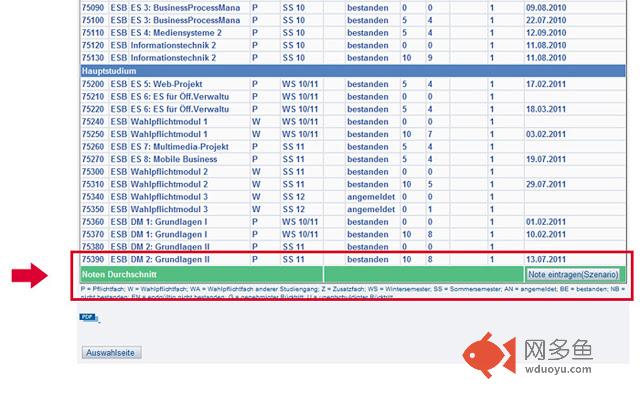Screen dimensions: 640x400
Task: Click exam number 75210
Action: (x=93, y=97)
